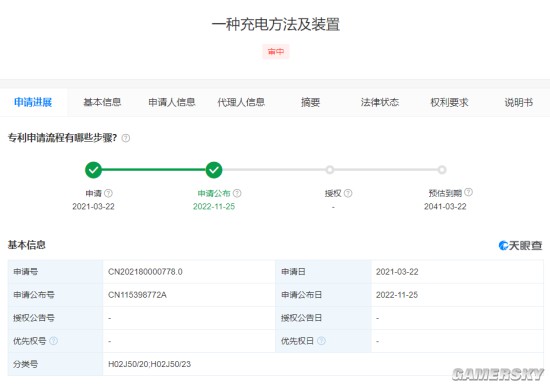Click the 授权 step circle marker
Viewport: 550px width, 386px height.
coord(329,170)
